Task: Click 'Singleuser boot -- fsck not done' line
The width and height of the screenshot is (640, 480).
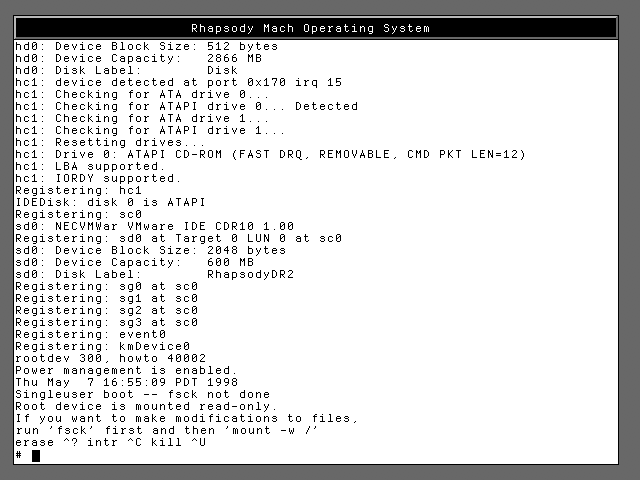Action: (x=142, y=395)
